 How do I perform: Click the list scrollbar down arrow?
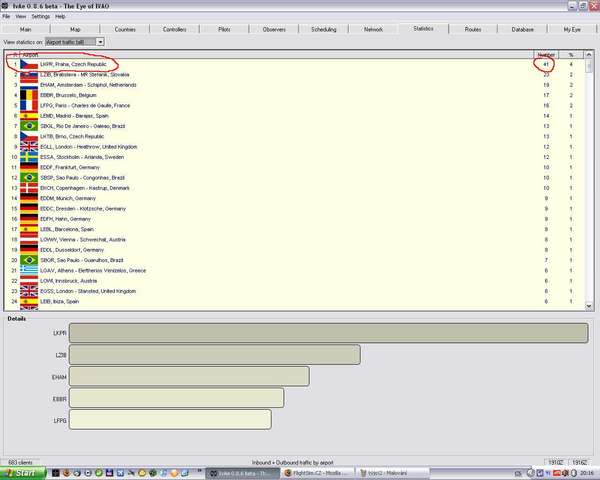point(589,306)
